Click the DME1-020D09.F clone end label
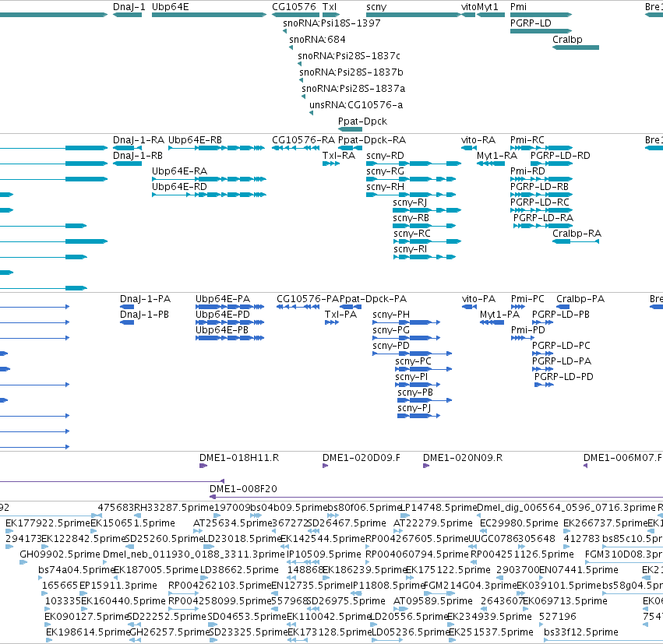This screenshot has width=663, height=644. [x=361, y=458]
